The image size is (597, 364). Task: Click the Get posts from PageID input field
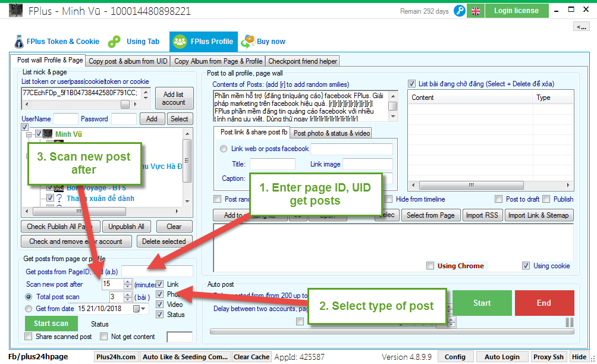(x=157, y=271)
